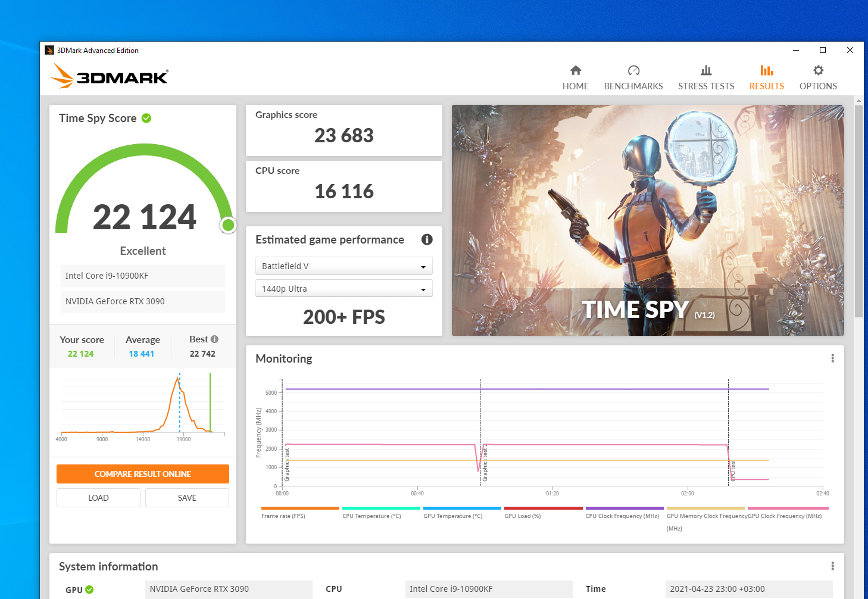868x599 pixels.
Task: Open the OPTIONS tab
Action: point(818,78)
